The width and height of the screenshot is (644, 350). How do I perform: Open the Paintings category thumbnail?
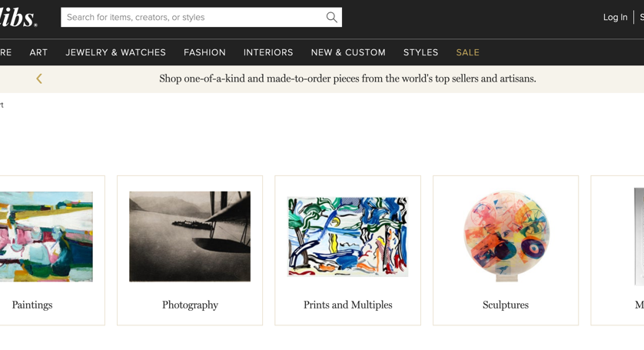click(x=46, y=236)
